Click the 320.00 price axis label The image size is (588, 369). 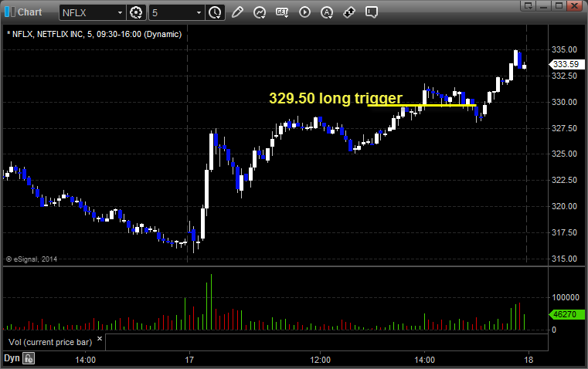564,206
